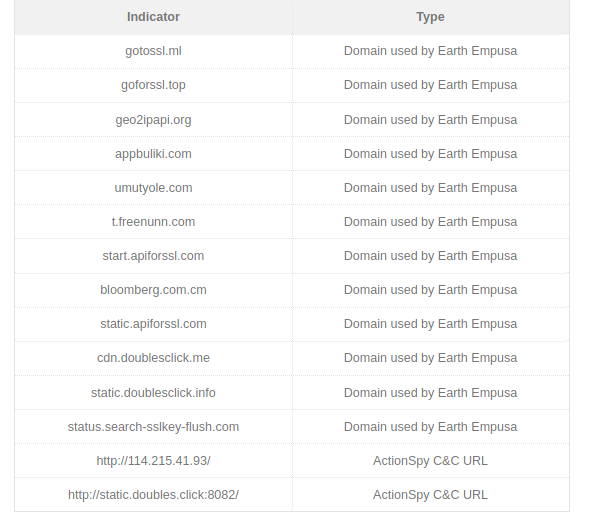
Task: Click start.apiforssl.com entry
Action: (x=153, y=256)
